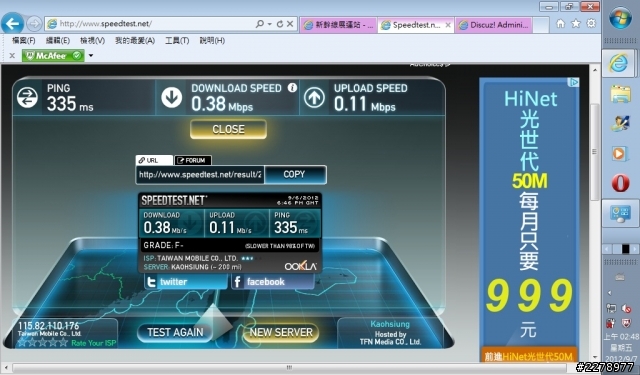Click the McAfee shield tray icon
Image resolution: width=640 pixels, height=375 pixels.
pos(627,323)
